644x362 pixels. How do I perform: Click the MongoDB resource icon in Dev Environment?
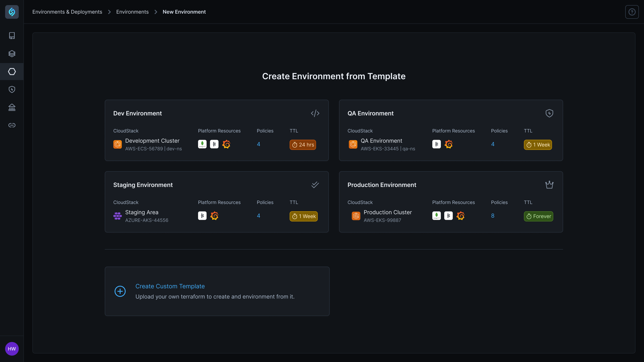(202, 144)
